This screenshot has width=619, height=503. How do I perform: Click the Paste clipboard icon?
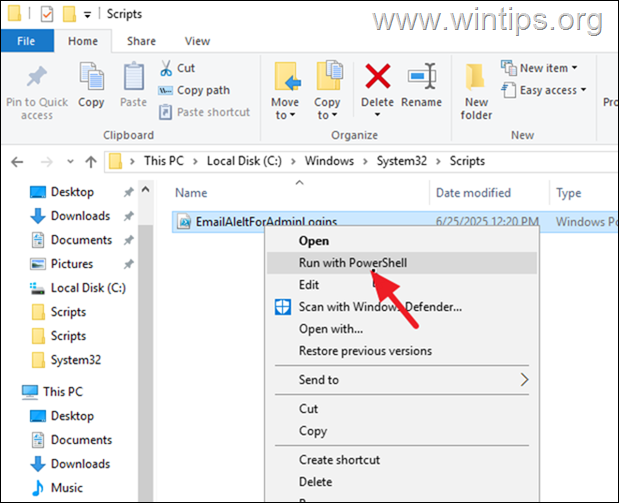point(134,76)
